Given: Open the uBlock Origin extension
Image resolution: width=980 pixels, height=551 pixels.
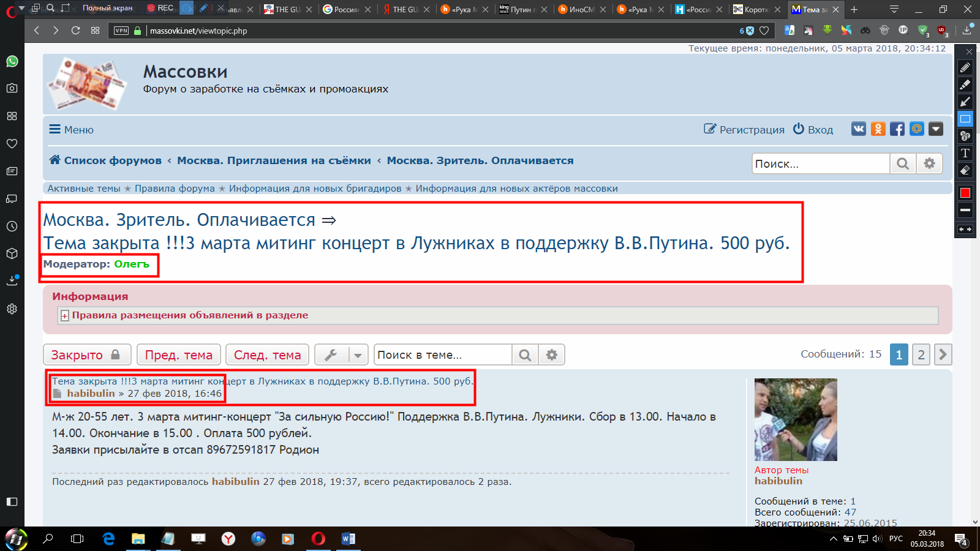Looking at the screenshot, I should (x=942, y=30).
